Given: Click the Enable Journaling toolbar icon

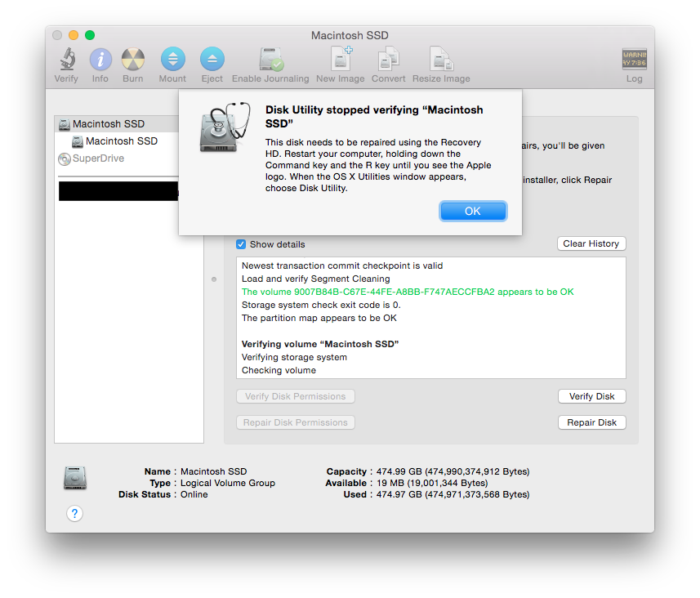Looking at the screenshot, I should tap(270, 59).
